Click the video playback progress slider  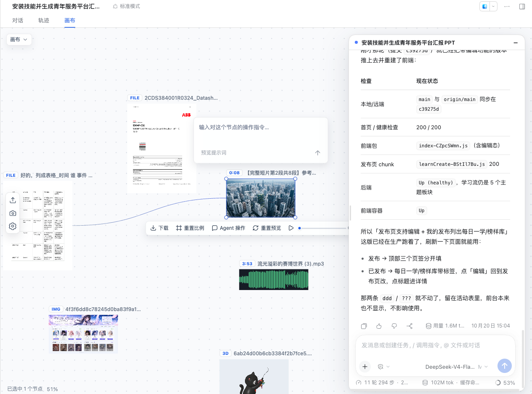323,228
